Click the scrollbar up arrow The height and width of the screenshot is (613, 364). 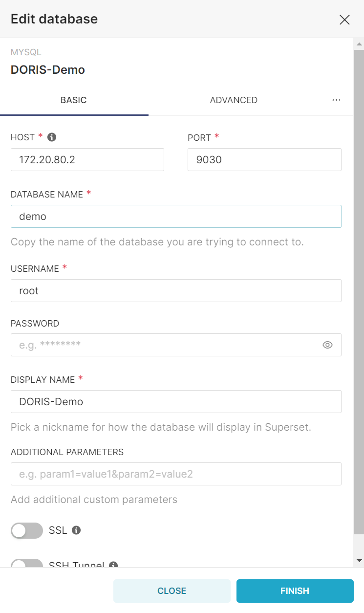pos(359,44)
